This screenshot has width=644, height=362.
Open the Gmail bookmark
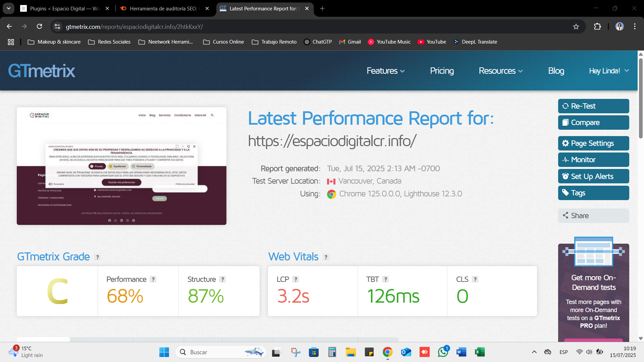click(x=350, y=42)
